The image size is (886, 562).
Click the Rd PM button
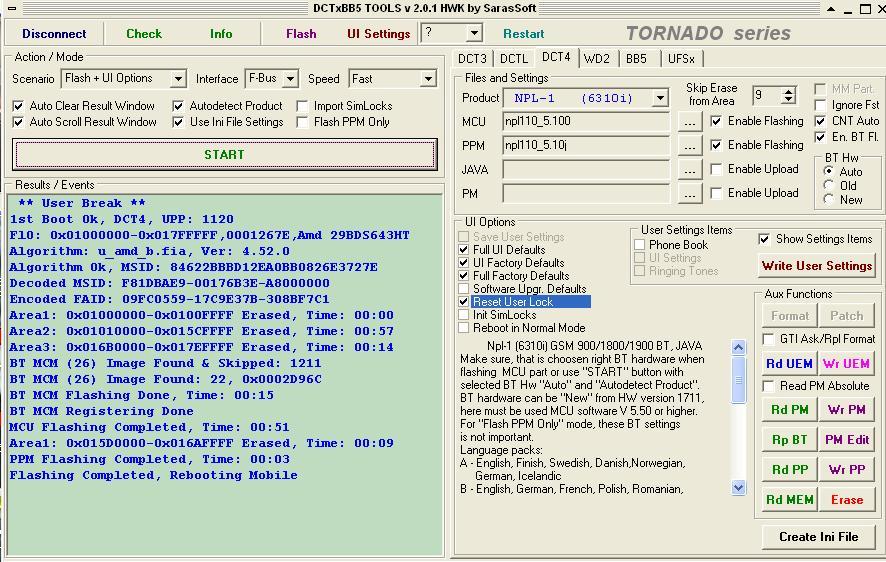(789, 410)
